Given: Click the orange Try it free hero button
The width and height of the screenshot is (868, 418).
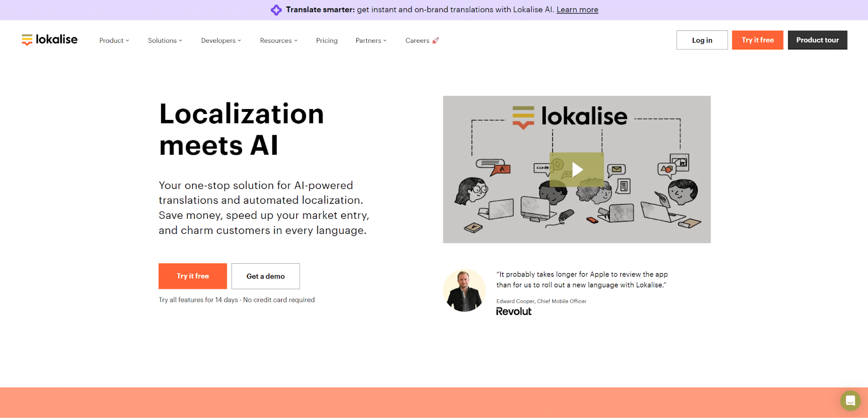Looking at the screenshot, I should pyautogui.click(x=193, y=276).
